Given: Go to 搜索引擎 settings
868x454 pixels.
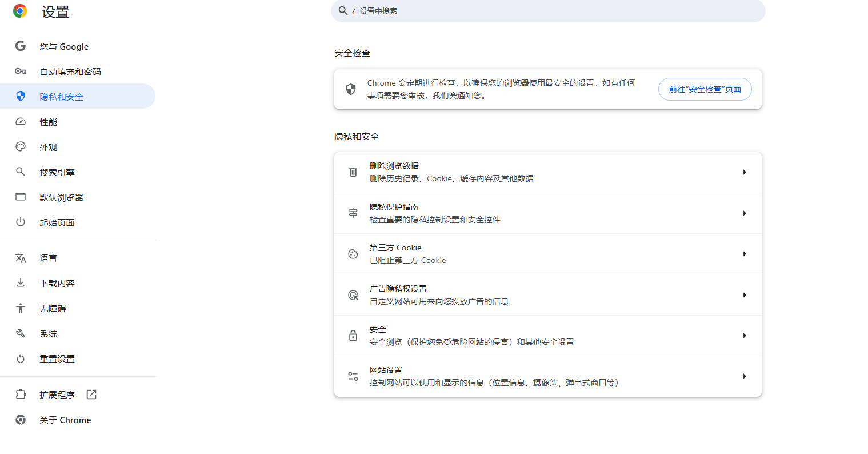Looking at the screenshot, I should pyautogui.click(x=78, y=172).
